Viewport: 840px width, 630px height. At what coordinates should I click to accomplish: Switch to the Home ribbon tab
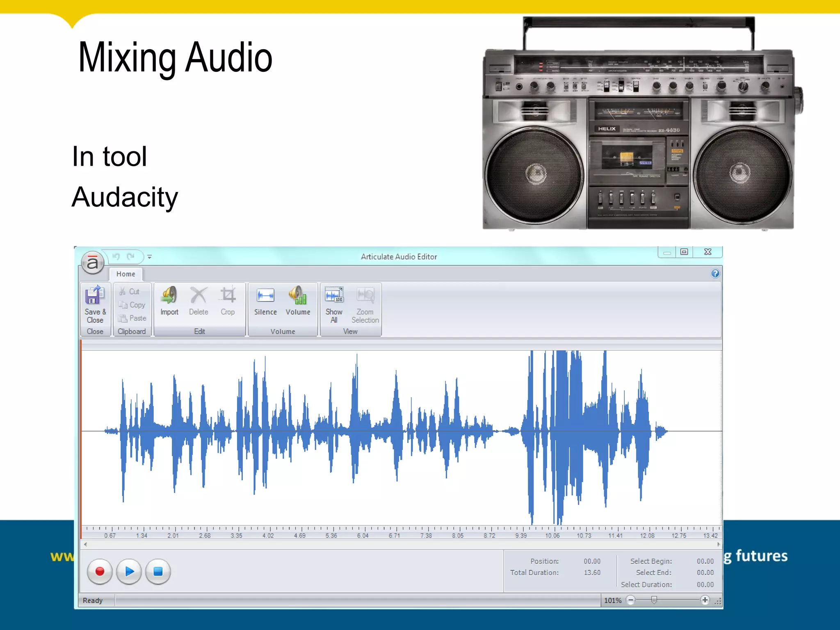tap(126, 274)
